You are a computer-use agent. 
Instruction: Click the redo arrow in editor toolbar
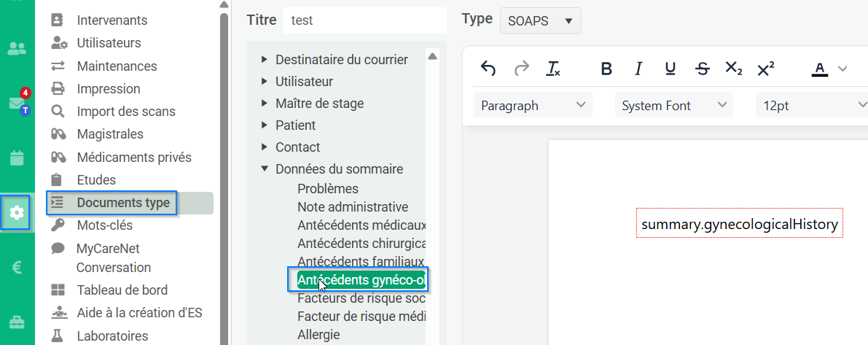(522, 69)
